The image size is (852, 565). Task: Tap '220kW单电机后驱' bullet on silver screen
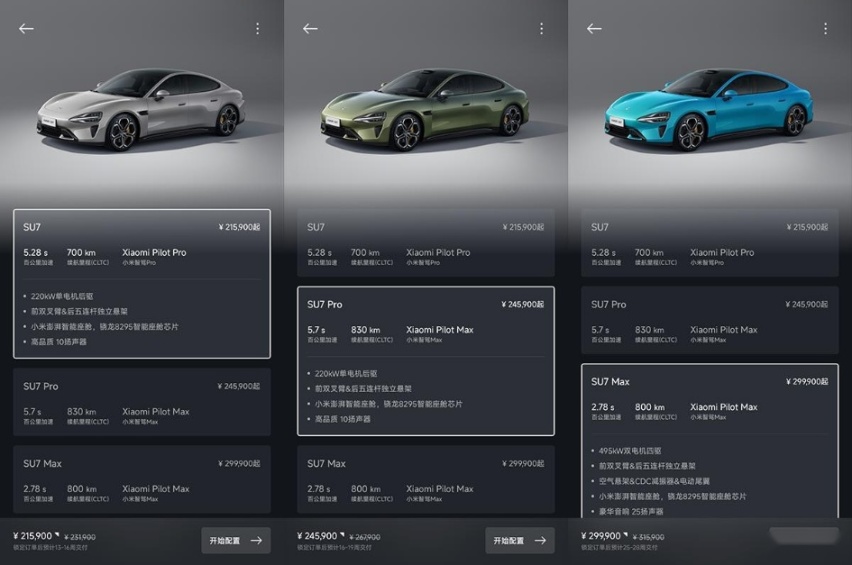[x=61, y=297]
